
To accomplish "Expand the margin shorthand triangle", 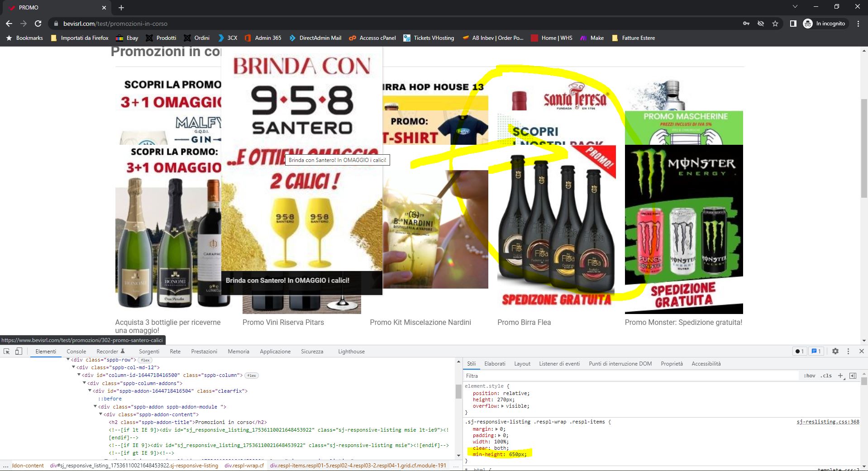I will 496,429.
